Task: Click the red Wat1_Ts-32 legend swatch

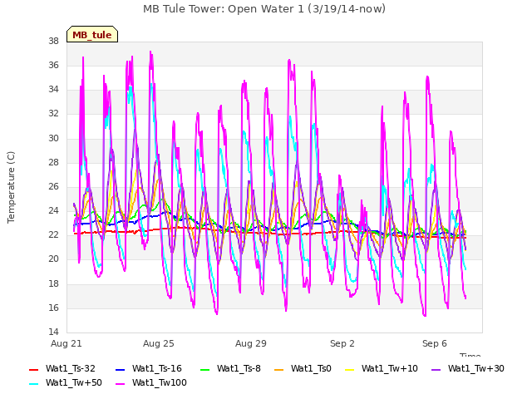Action: 34,369
